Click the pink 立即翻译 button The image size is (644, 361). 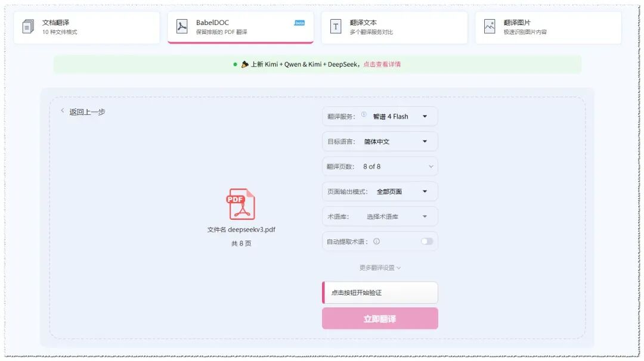[380, 319]
